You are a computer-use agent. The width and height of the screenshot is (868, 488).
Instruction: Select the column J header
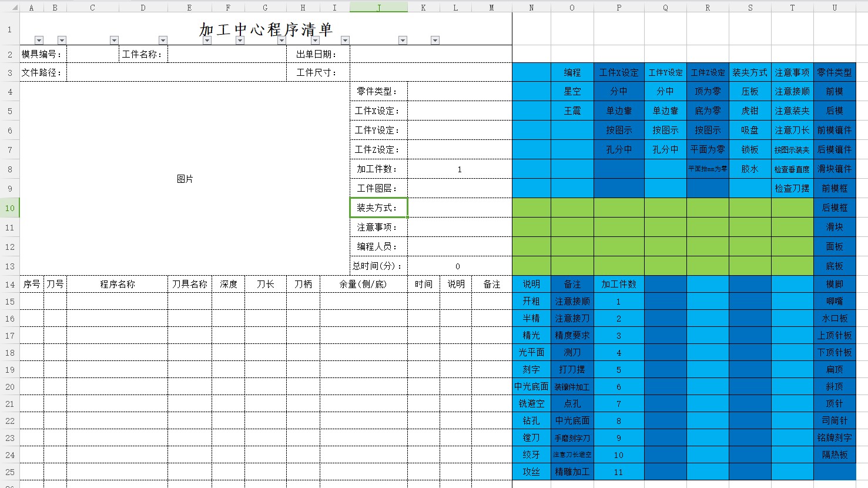point(378,7)
